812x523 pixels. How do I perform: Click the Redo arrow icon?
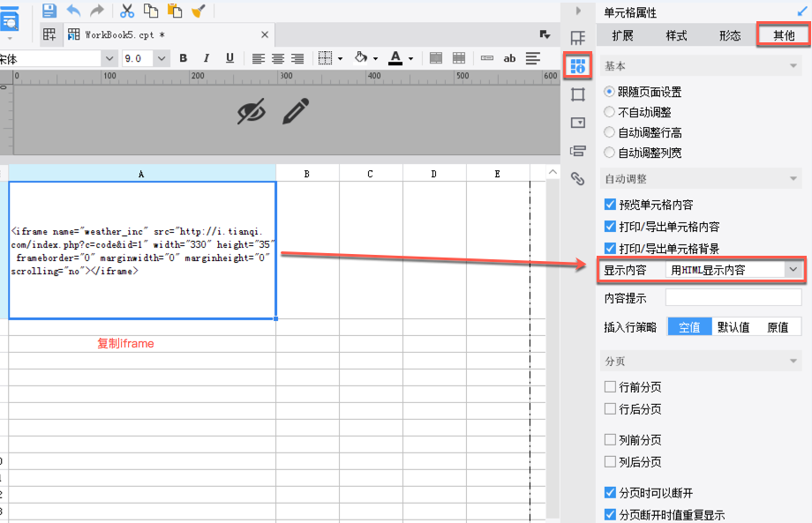pyautogui.click(x=97, y=11)
